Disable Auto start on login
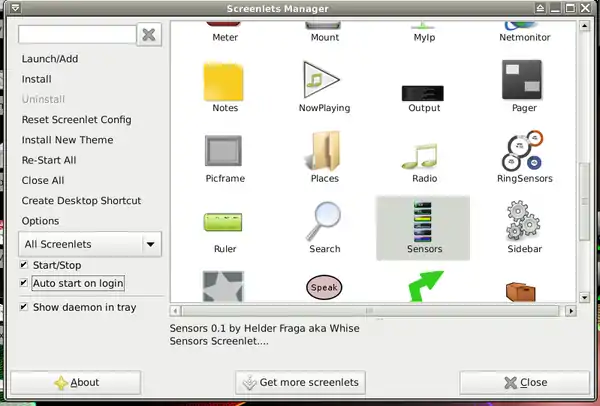600x406 pixels. point(25,284)
